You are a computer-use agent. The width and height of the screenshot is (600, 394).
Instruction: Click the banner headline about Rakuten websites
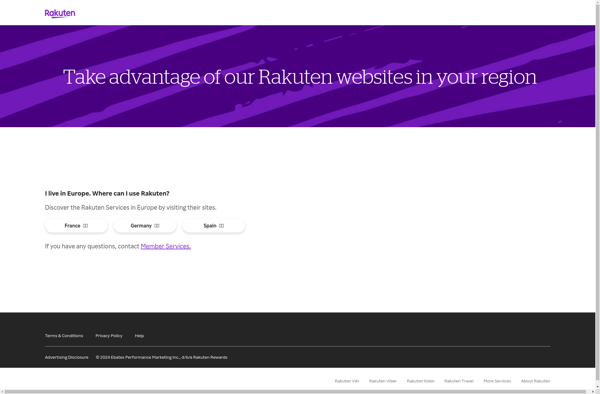tap(300, 77)
